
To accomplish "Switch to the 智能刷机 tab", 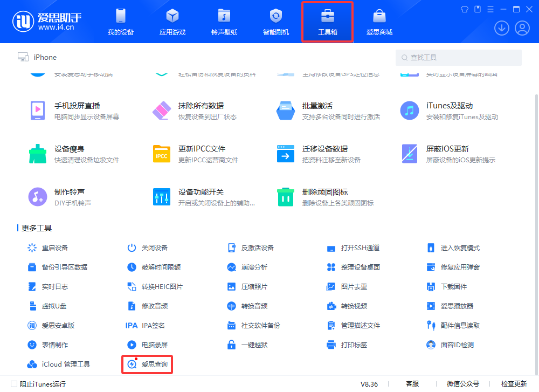I will click(276, 22).
